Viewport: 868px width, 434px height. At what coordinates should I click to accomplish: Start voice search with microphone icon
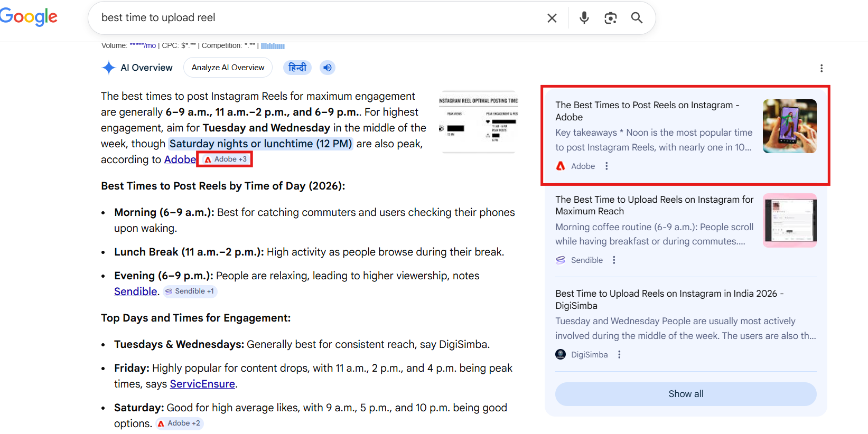(x=584, y=18)
